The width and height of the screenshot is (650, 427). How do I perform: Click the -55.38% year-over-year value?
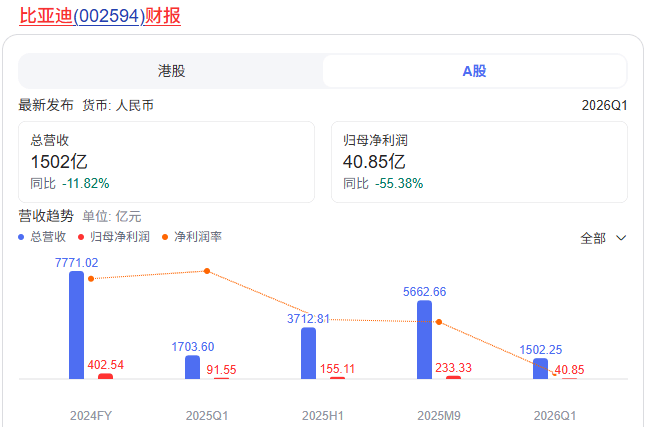click(x=399, y=183)
